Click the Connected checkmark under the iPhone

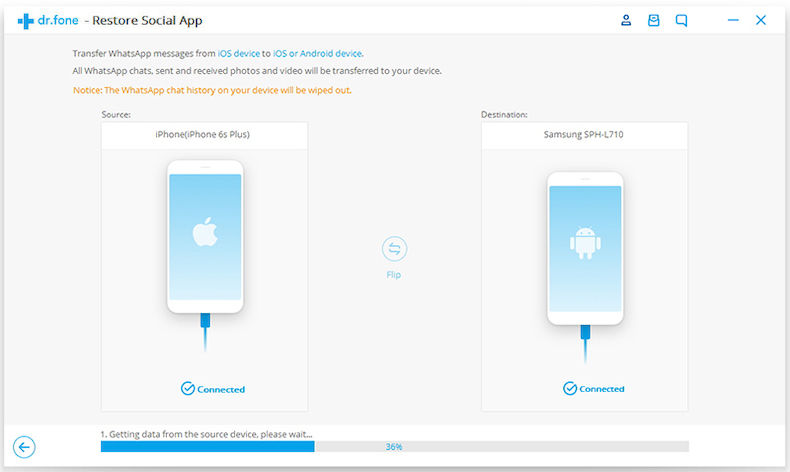pos(187,389)
